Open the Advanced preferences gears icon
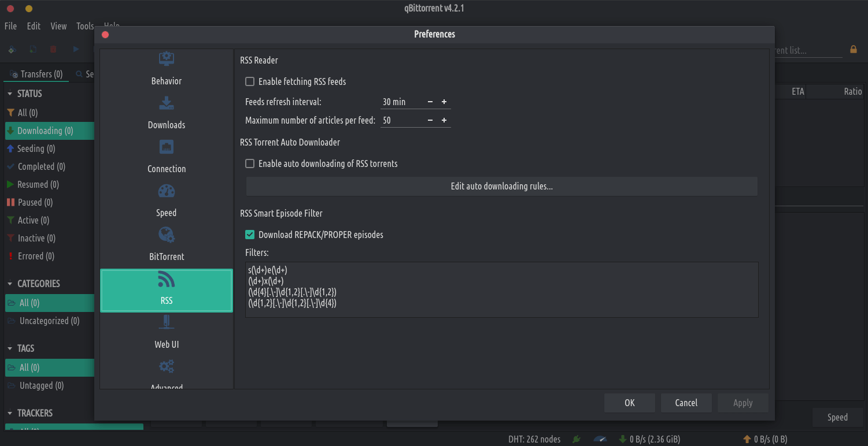This screenshot has height=446, width=868. [x=167, y=367]
